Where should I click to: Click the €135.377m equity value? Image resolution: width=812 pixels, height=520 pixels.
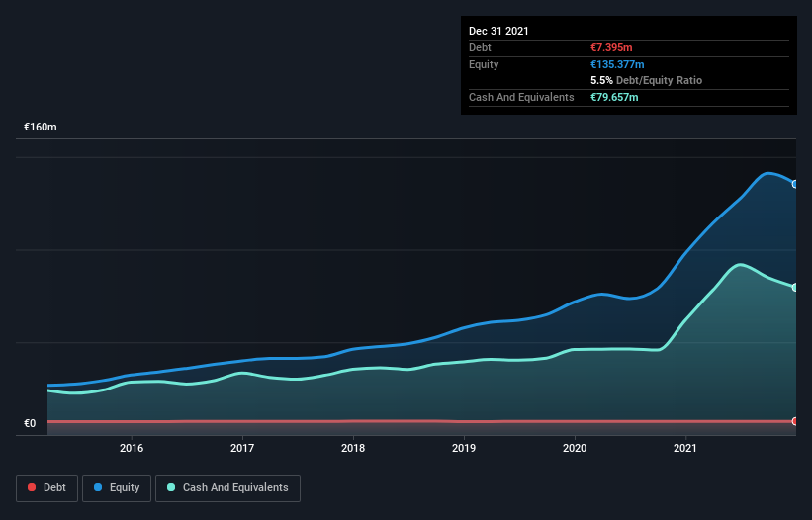(x=617, y=64)
